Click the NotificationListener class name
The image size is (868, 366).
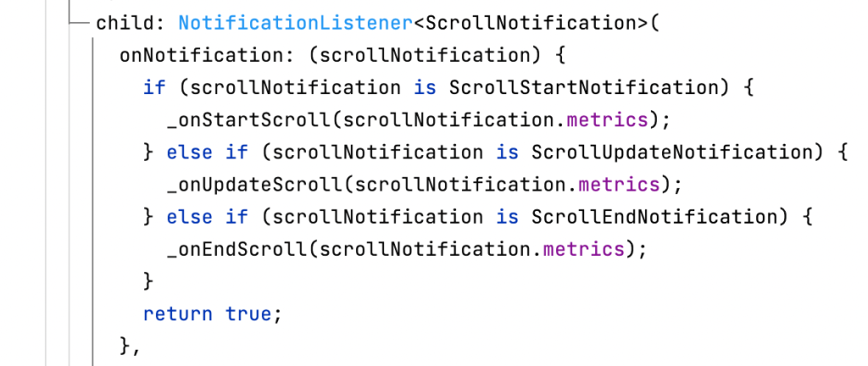coord(296,23)
